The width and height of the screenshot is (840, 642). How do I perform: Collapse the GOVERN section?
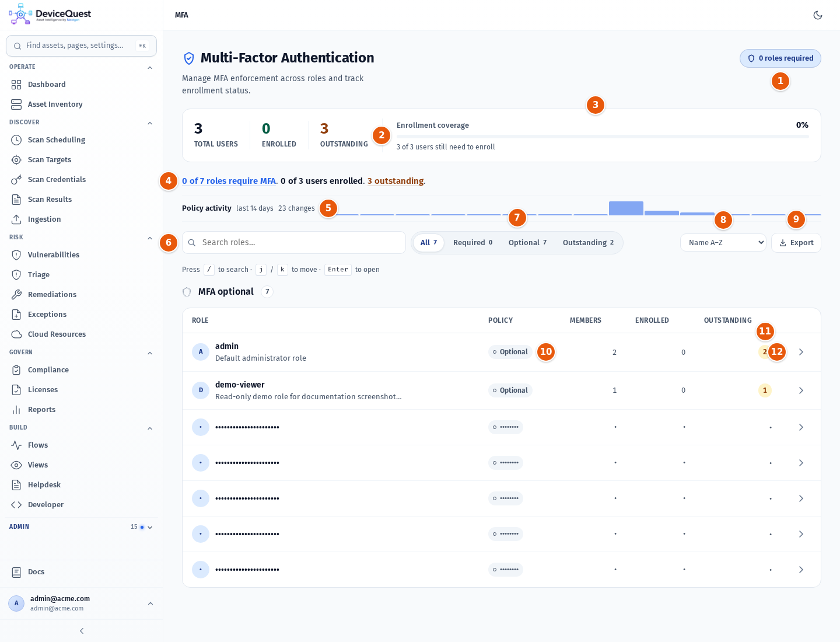pyautogui.click(x=150, y=353)
